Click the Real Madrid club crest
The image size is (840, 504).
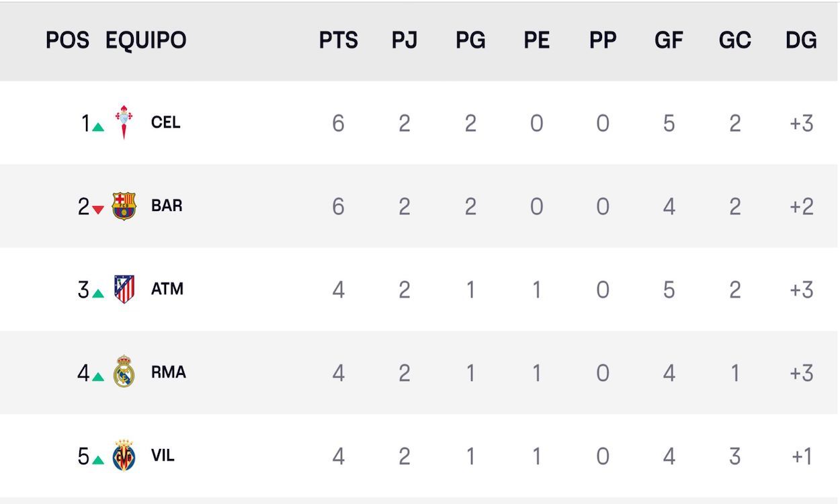pyautogui.click(x=124, y=372)
